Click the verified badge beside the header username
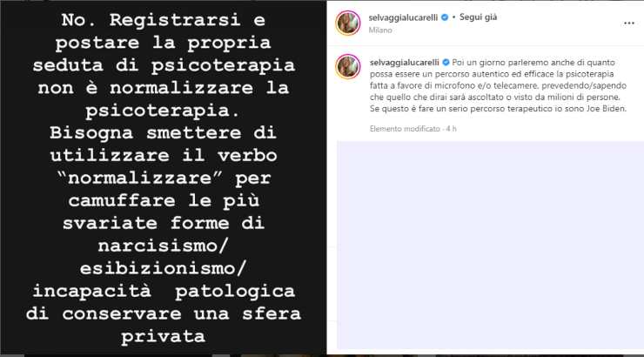Viewport: 644px width, 357px height. point(445,17)
